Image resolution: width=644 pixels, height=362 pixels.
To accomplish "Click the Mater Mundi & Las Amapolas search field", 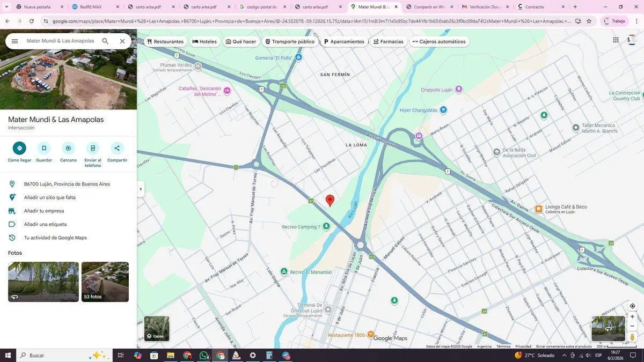I will (61, 41).
